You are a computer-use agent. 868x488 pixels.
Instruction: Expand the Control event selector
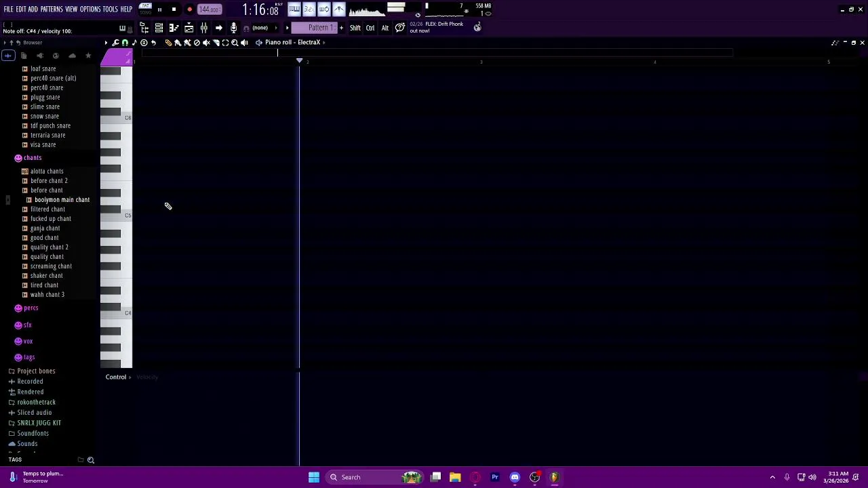[x=118, y=377]
